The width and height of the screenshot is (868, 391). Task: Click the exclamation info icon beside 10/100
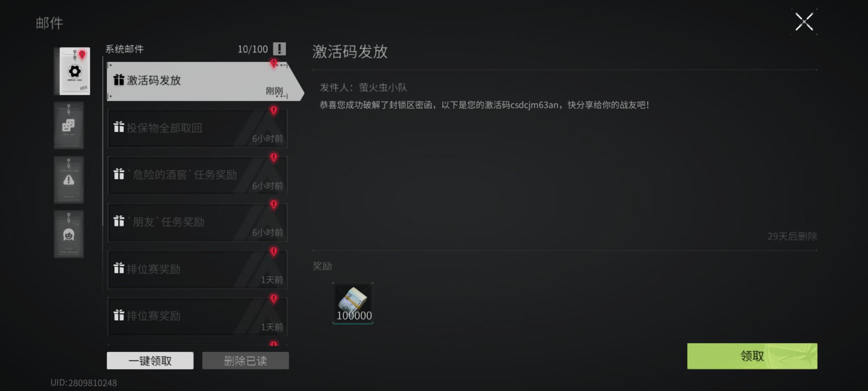pos(279,49)
